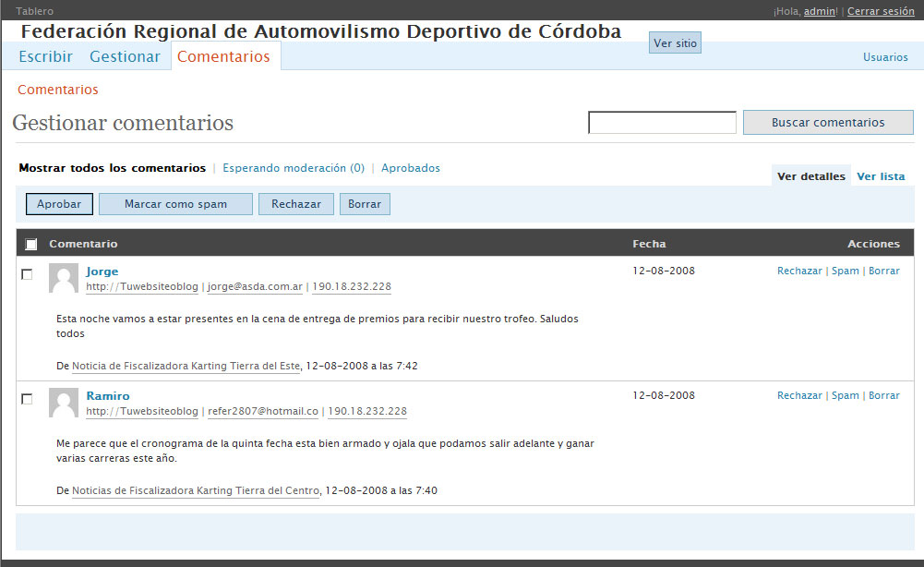Click the jorge@asda.com.ar email link
Screen dimensions: 924x567
tap(255, 286)
